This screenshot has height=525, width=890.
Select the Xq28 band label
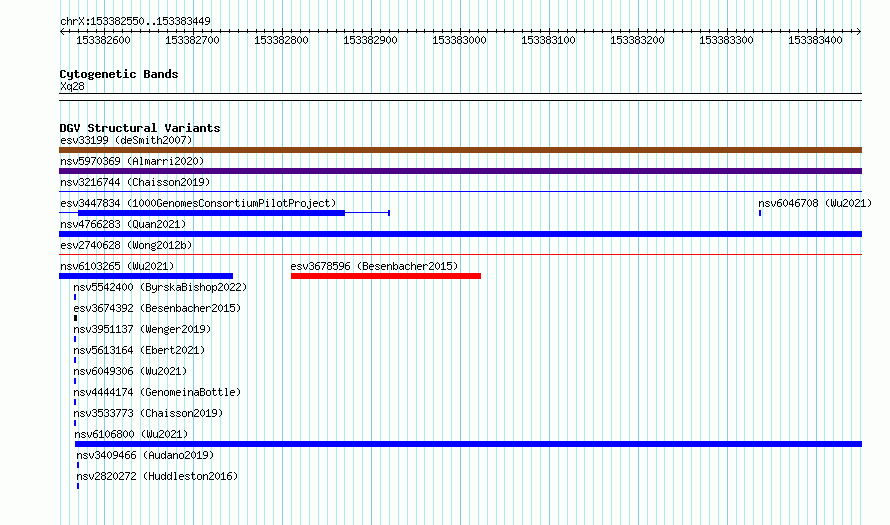(72, 86)
